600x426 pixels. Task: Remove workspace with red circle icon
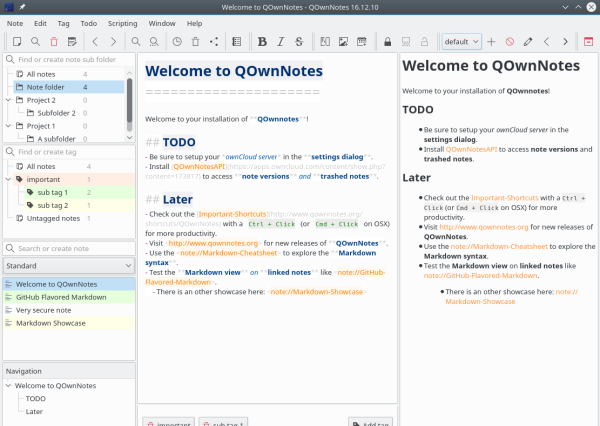(510, 41)
